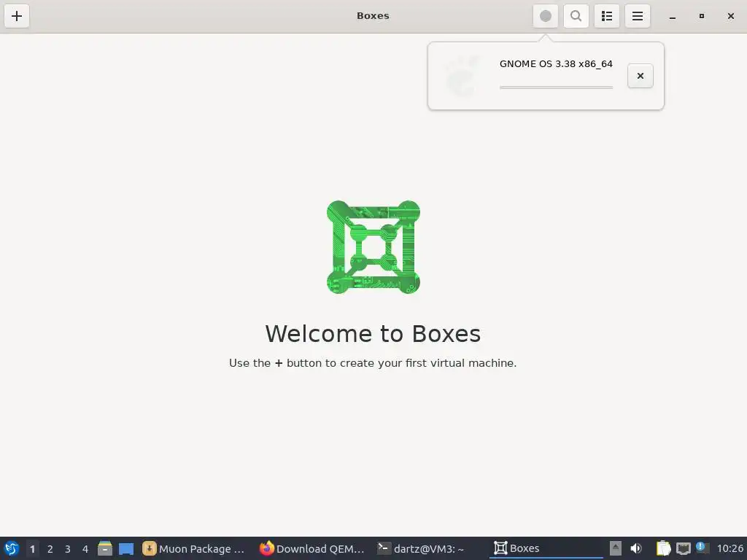Open clipboard manager tray icon
Image resolution: width=747 pixels, height=560 pixels.
click(663, 548)
